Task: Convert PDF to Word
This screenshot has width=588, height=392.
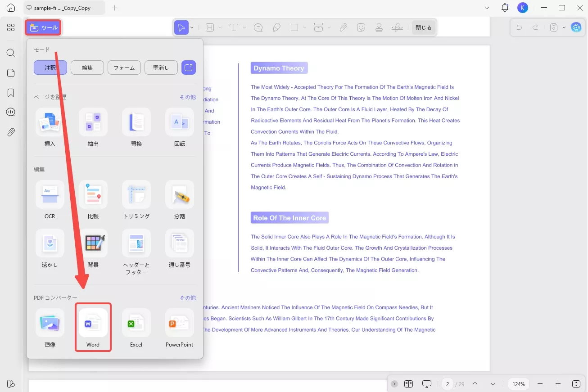Action: (93, 328)
